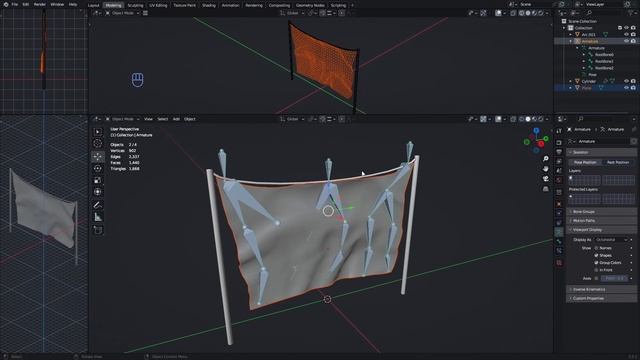The image size is (640, 360).
Task: Select the Add Cube tool
Action: point(98,230)
